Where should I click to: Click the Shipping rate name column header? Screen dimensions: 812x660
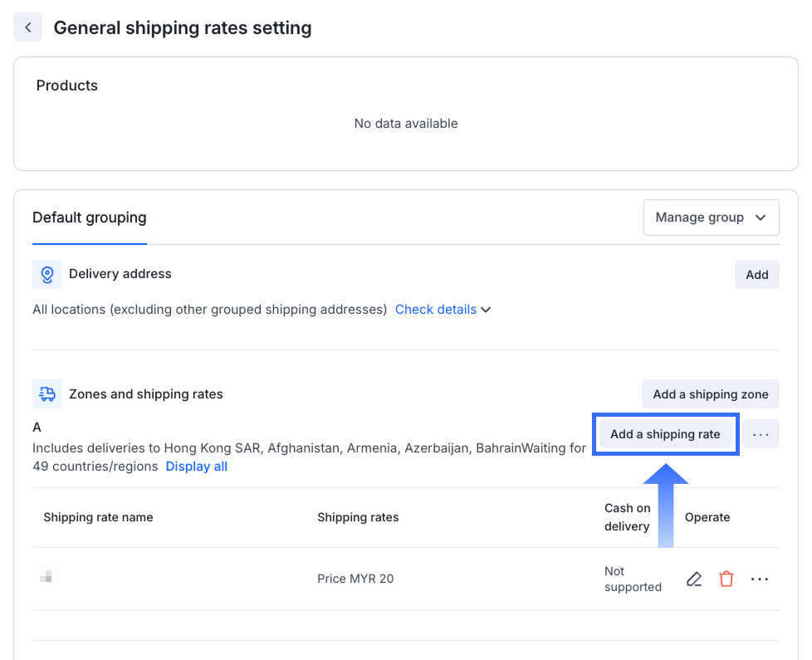point(98,517)
